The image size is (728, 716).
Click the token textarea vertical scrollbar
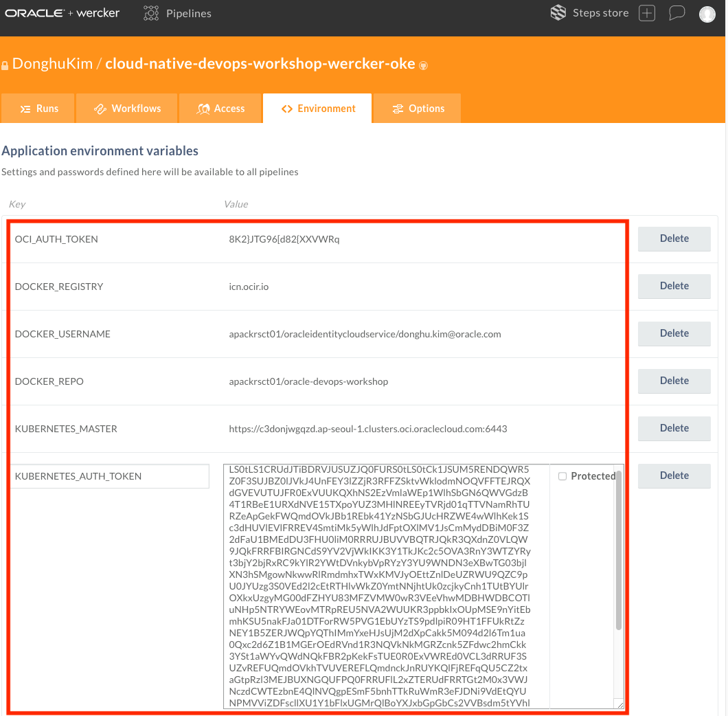618,550
